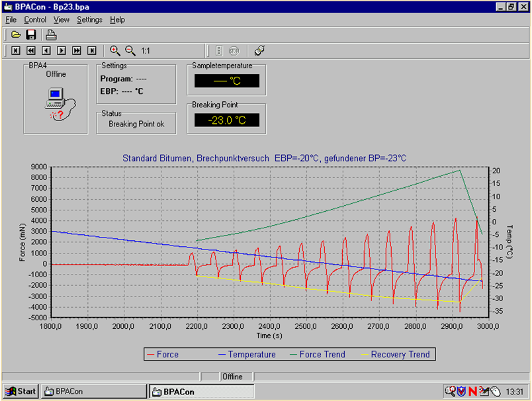The image size is (532, 401).
Task: Click the connection plug icon in toolbar
Action: pos(259,50)
